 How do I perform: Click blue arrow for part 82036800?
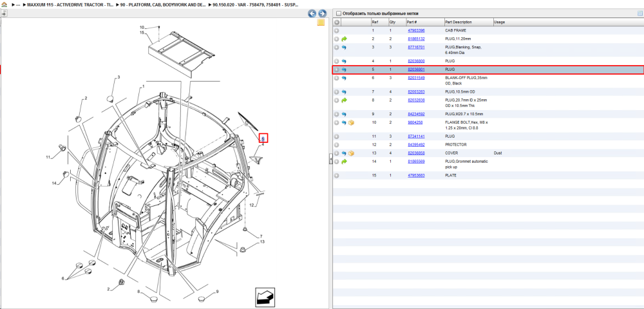tap(344, 61)
